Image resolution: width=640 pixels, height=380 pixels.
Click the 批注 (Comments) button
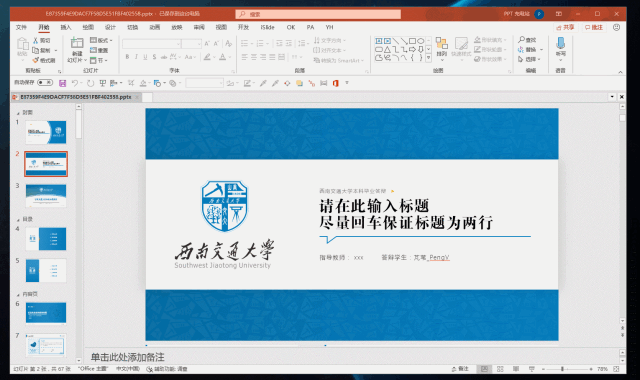click(594, 27)
